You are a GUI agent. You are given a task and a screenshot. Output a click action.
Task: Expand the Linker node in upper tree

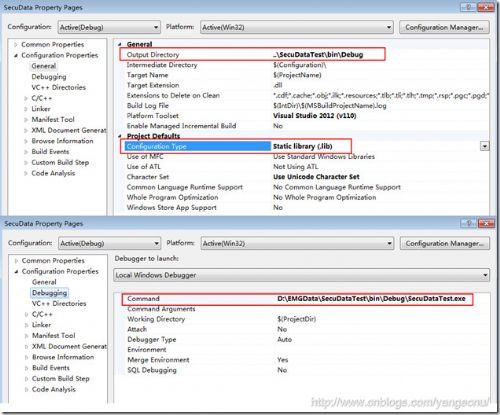coord(26,109)
